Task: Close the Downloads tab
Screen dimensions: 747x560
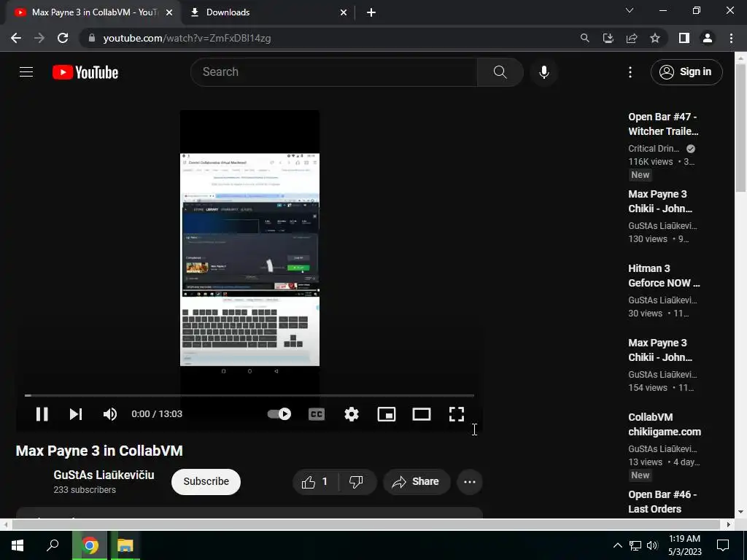Action: coord(344,13)
